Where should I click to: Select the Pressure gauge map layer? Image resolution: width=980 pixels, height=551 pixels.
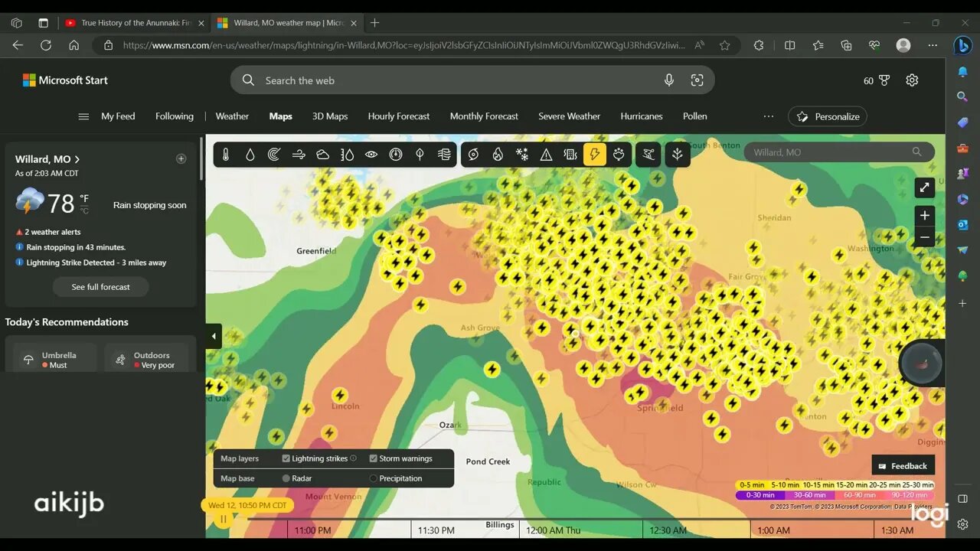[x=396, y=155]
